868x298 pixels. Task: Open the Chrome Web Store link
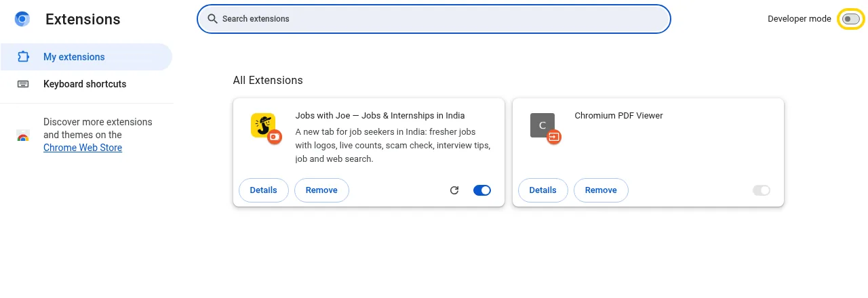[x=83, y=148]
